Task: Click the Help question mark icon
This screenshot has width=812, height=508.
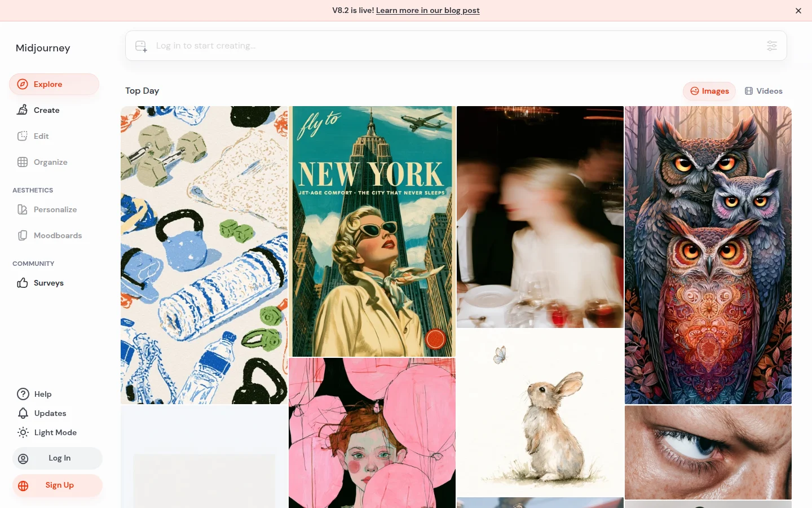Action: click(x=23, y=394)
